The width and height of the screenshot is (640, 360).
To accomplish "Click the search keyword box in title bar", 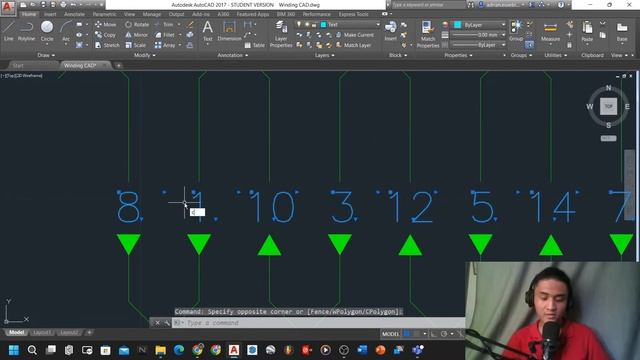I will point(429,5).
